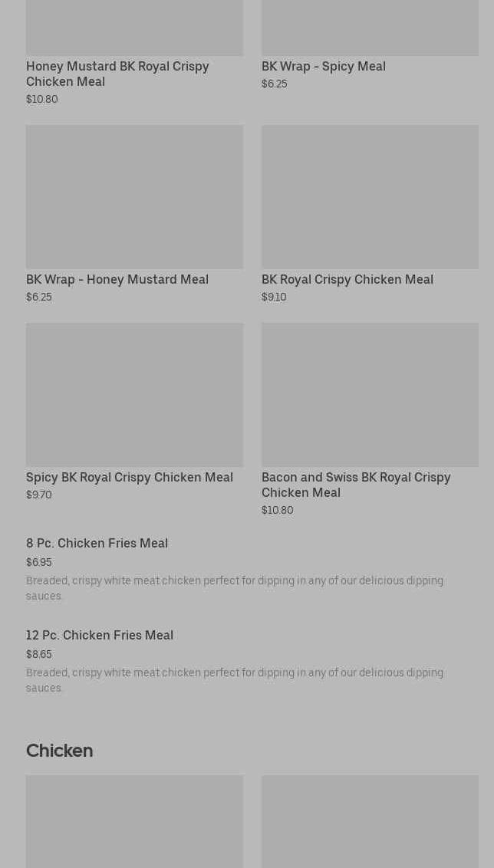Image resolution: width=494 pixels, height=868 pixels.
Task: Open the Spicy BK Royal Crispy Chicken Meal image
Action: [134, 394]
